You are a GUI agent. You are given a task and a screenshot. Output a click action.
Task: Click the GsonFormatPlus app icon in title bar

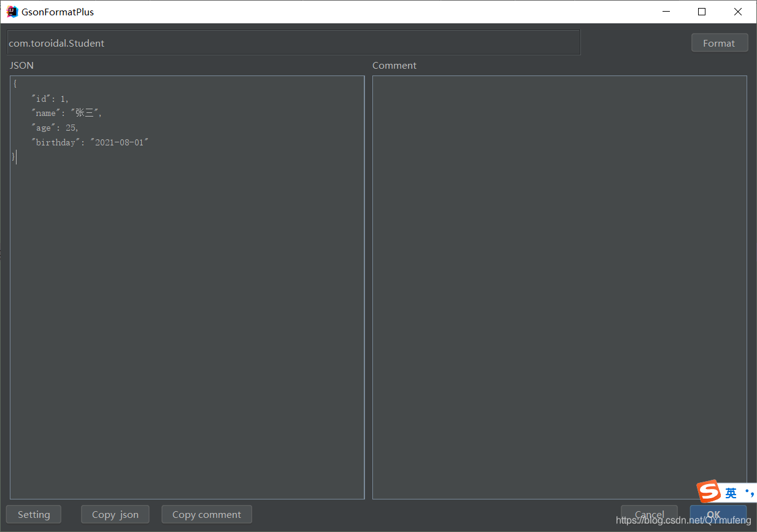tap(12, 12)
